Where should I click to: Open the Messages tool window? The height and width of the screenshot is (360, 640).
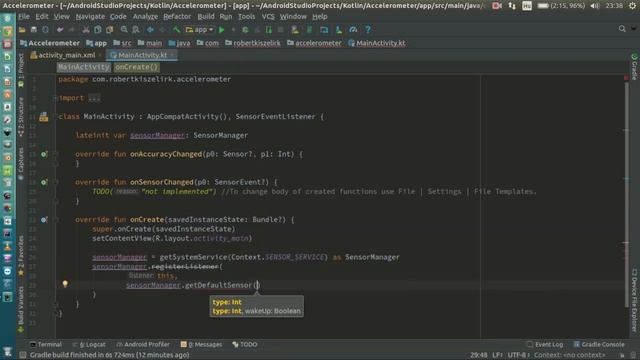pos(202,344)
